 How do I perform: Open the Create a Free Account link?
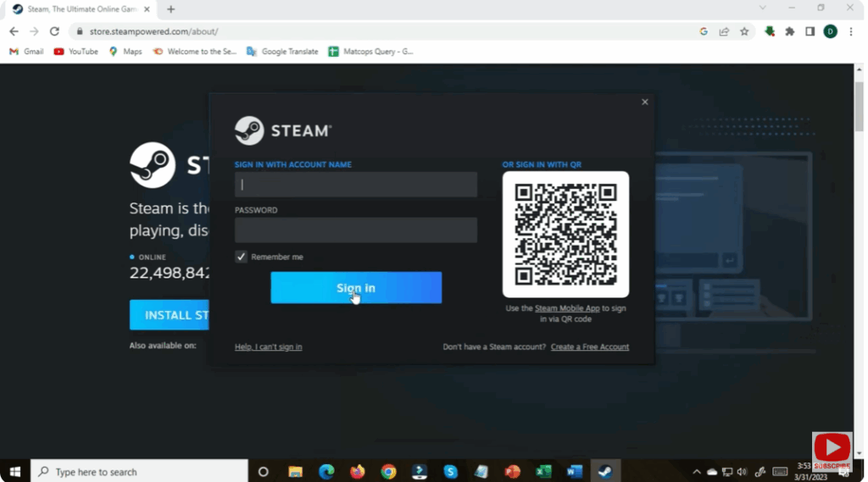click(590, 347)
